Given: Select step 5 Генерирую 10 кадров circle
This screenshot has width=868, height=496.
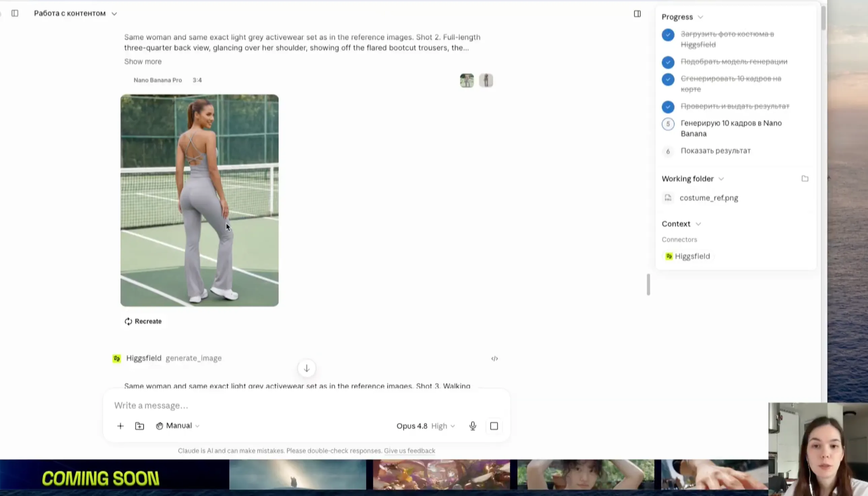Looking at the screenshot, I should pyautogui.click(x=668, y=124).
